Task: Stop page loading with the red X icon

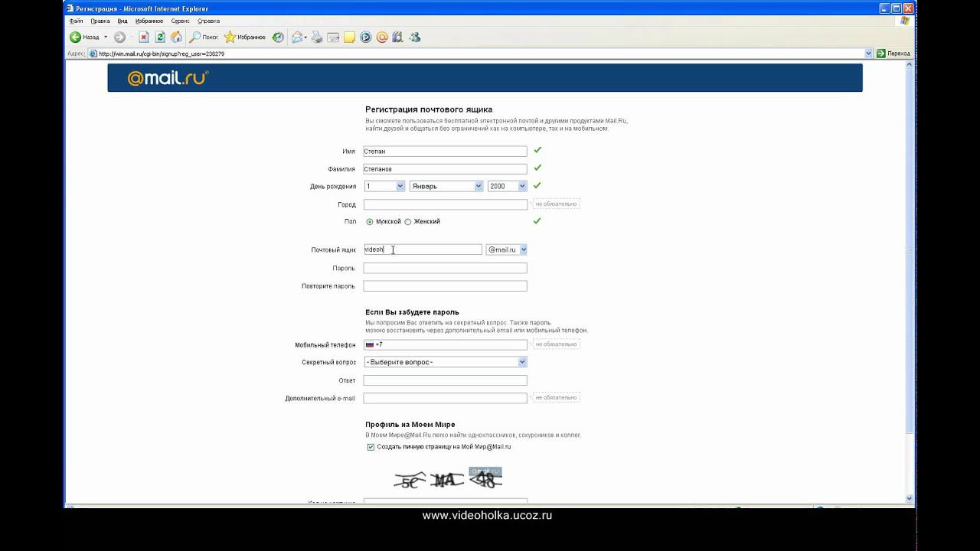Action: pyautogui.click(x=143, y=37)
